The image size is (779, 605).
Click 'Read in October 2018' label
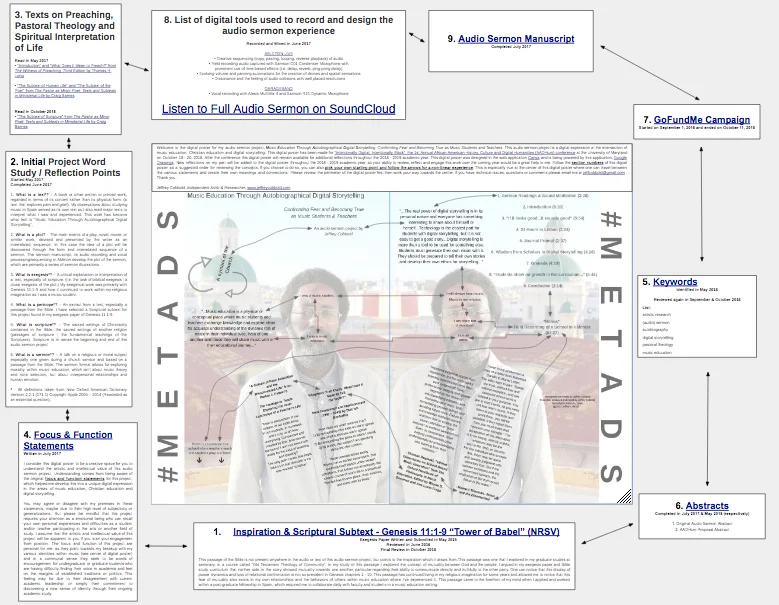(x=35, y=111)
